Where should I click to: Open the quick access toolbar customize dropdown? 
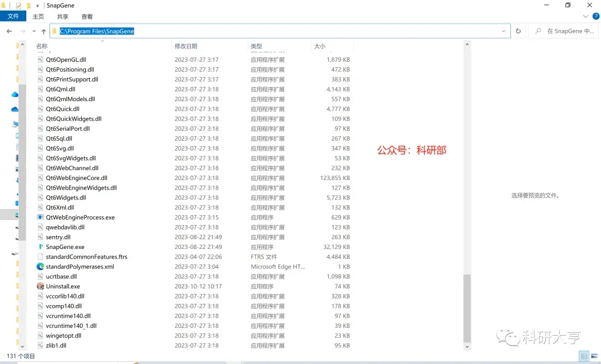point(38,6)
